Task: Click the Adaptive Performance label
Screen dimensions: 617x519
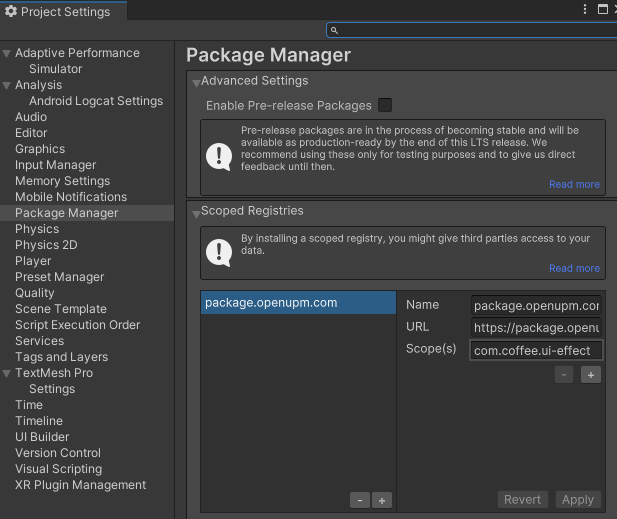Action: click(77, 53)
